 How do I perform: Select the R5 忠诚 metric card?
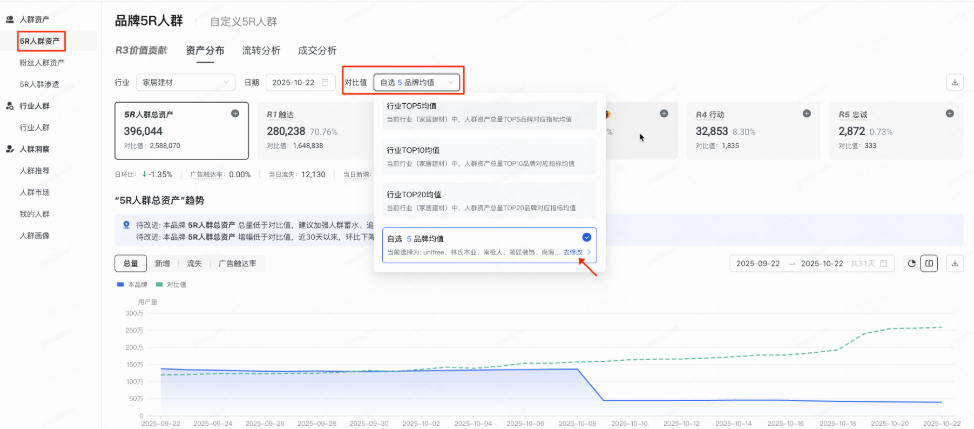click(896, 131)
